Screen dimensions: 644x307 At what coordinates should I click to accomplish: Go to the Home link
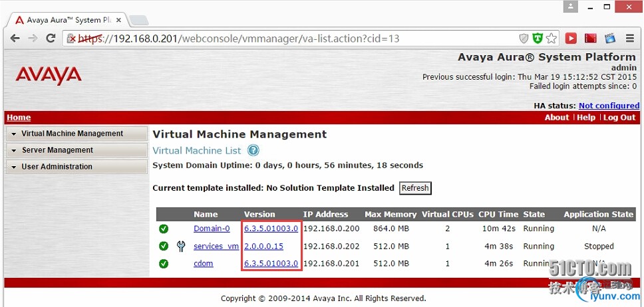(x=19, y=118)
